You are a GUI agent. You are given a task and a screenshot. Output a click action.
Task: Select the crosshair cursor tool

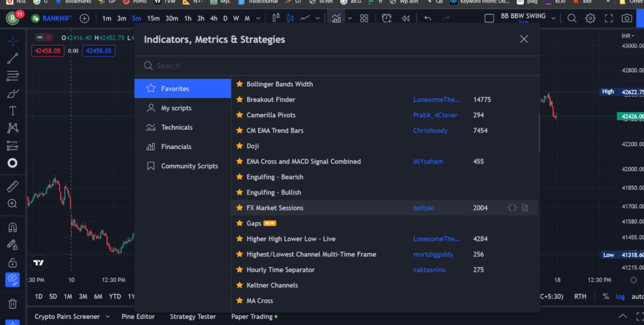click(13, 41)
